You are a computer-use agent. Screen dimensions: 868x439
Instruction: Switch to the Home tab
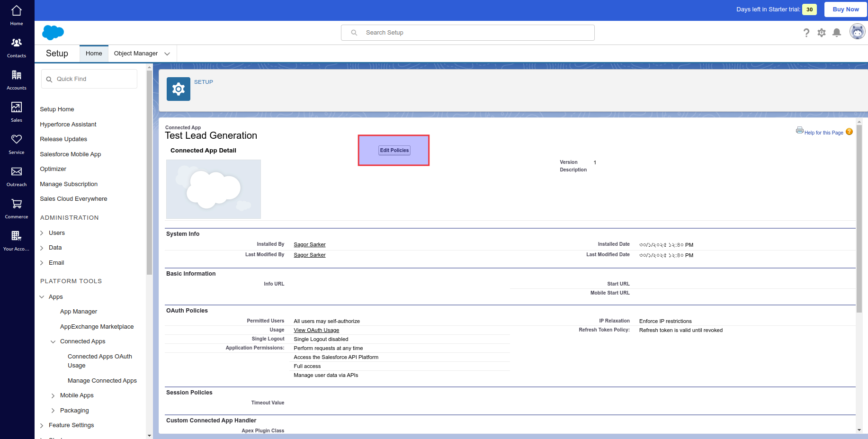94,54
